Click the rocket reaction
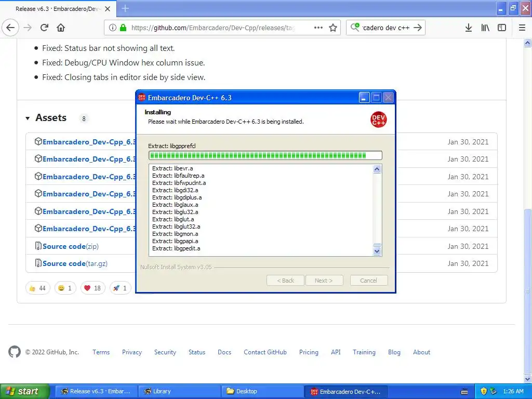532x399 pixels. pos(120,288)
